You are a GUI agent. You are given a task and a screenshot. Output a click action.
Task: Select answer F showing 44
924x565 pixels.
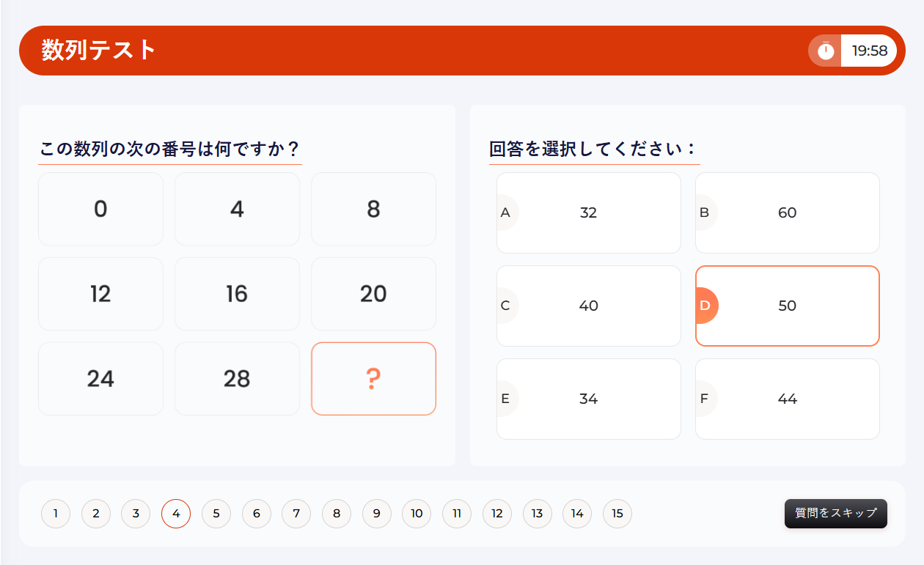point(787,399)
